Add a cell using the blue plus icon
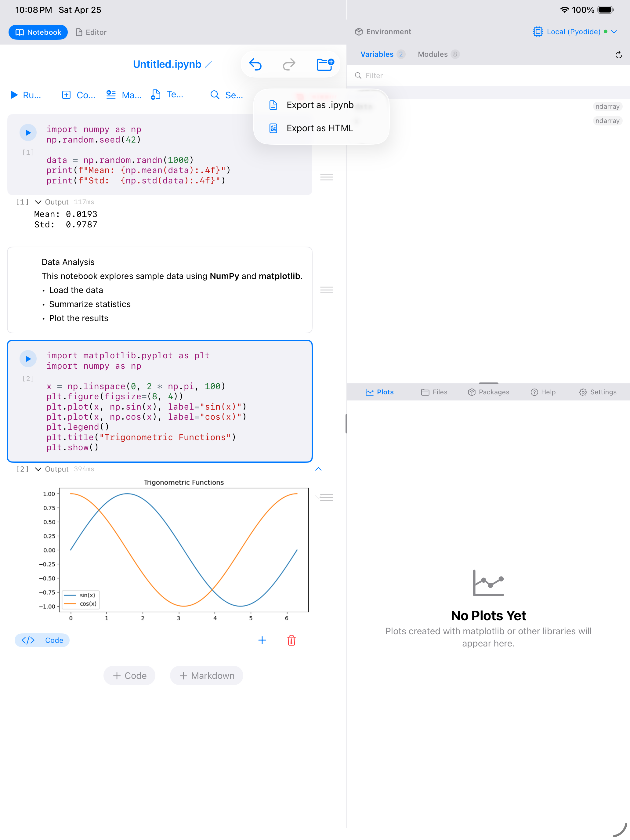This screenshot has width=630, height=840. point(262,640)
